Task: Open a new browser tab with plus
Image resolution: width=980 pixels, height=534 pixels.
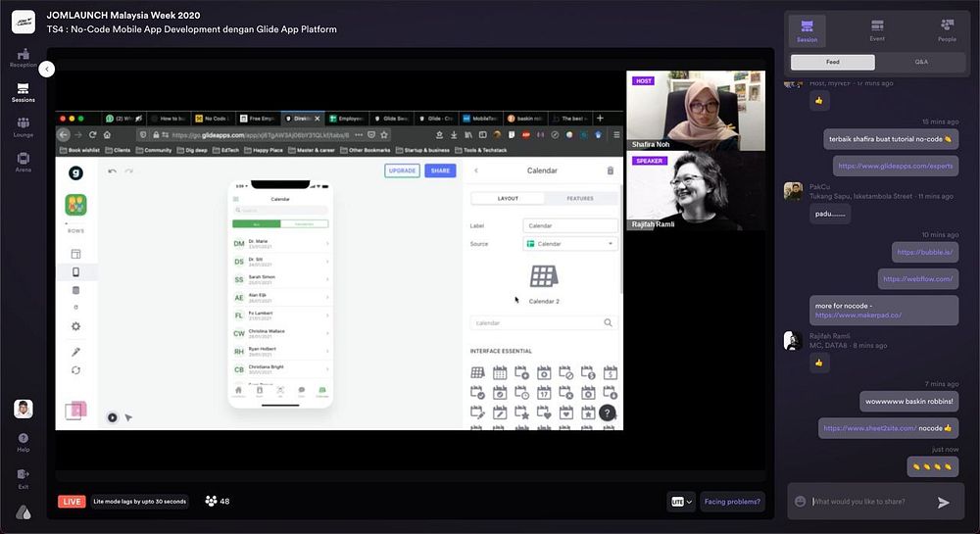Action: (x=600, y=118)
